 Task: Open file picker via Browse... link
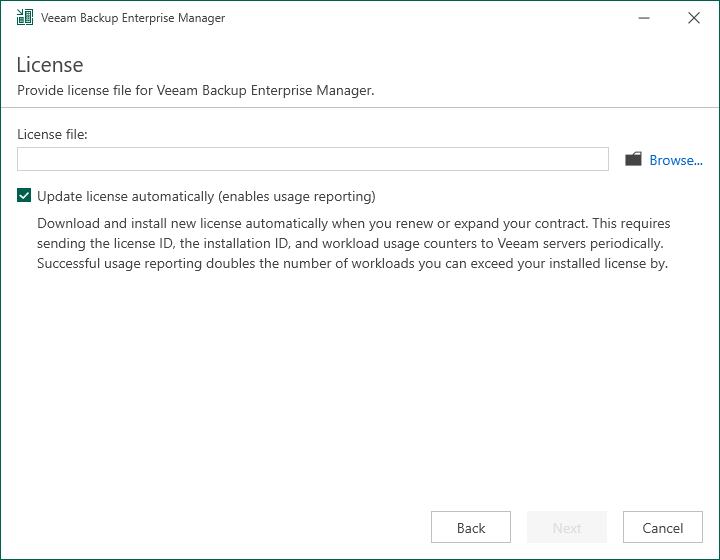(675, 160)
